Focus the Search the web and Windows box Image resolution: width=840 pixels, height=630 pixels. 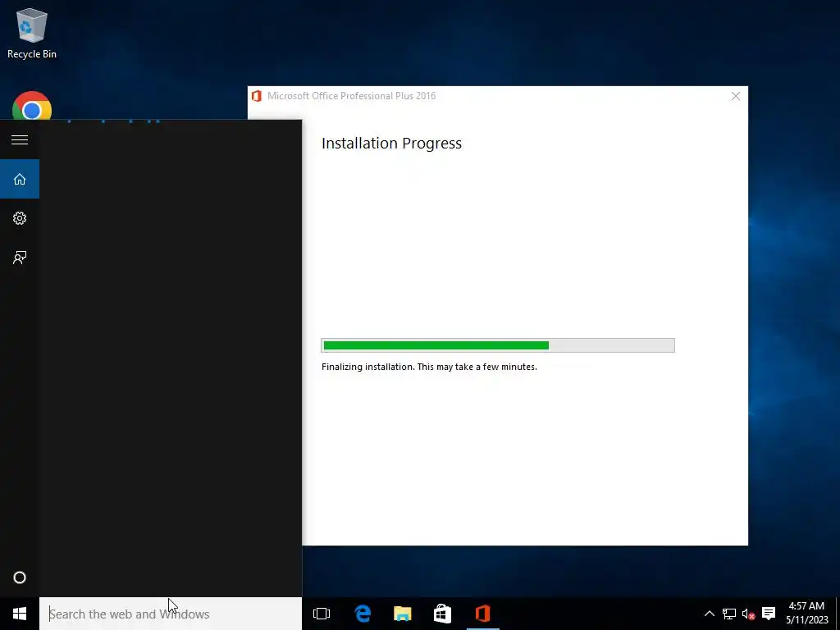(171, 614)
